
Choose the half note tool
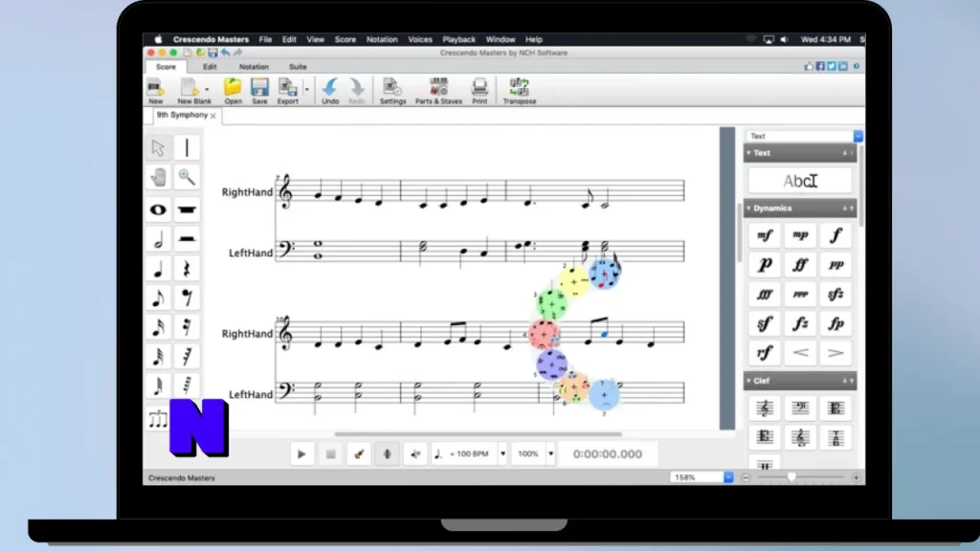[158, 239]
